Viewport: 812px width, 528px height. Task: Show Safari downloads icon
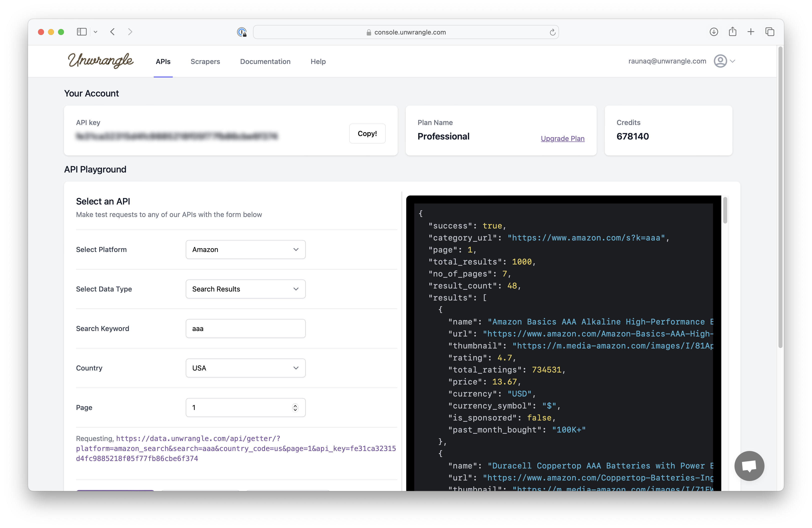coord(714,32)
